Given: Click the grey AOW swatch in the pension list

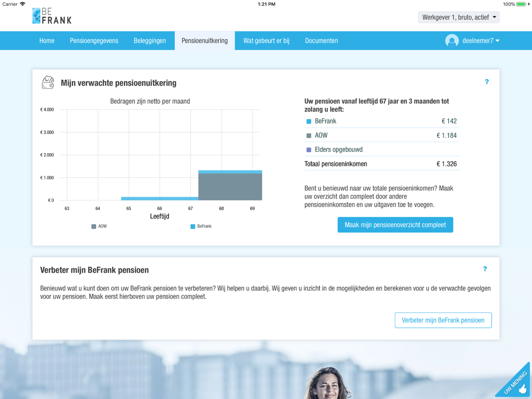Looking at the screenshot, I should 309,136.
